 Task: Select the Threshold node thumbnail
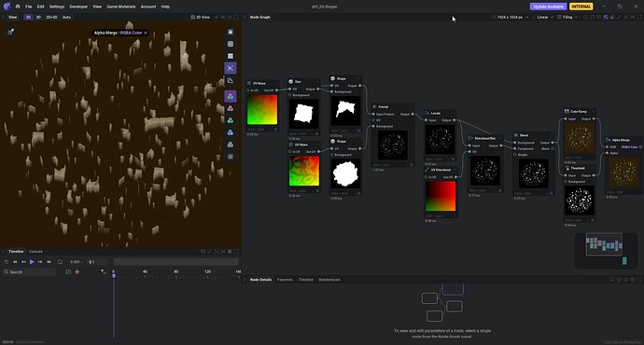click(580, 200)
